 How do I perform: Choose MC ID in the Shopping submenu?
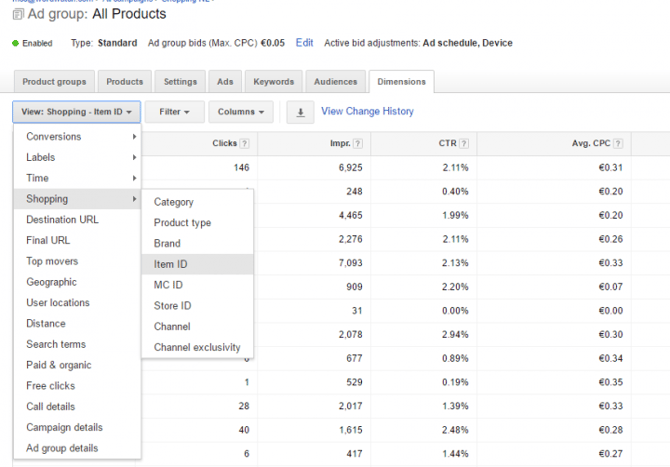pos(197,285)
